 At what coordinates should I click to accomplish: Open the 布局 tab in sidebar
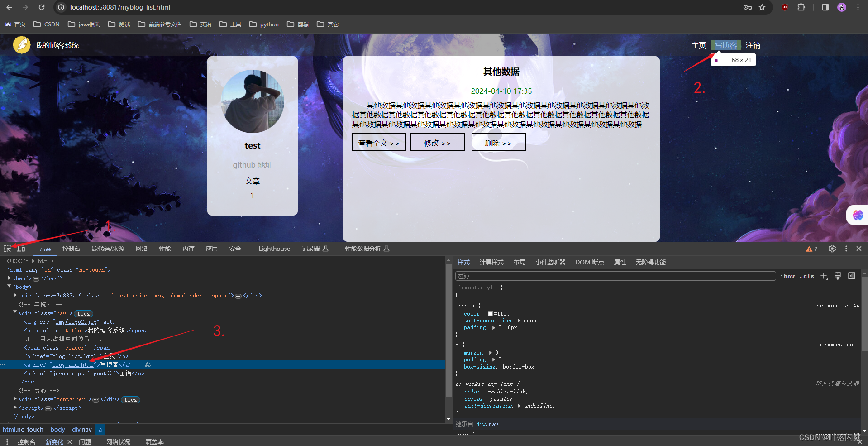[519, 262]
